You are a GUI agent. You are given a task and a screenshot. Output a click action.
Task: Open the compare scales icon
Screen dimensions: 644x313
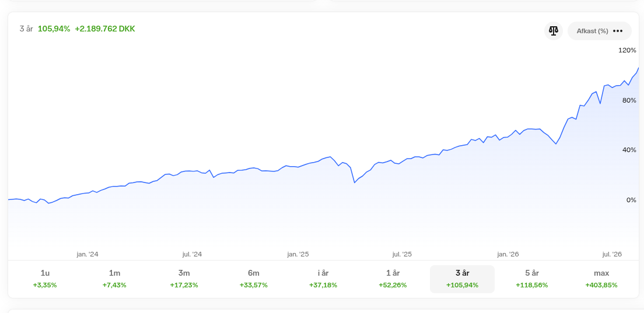[x=553, y=31]
